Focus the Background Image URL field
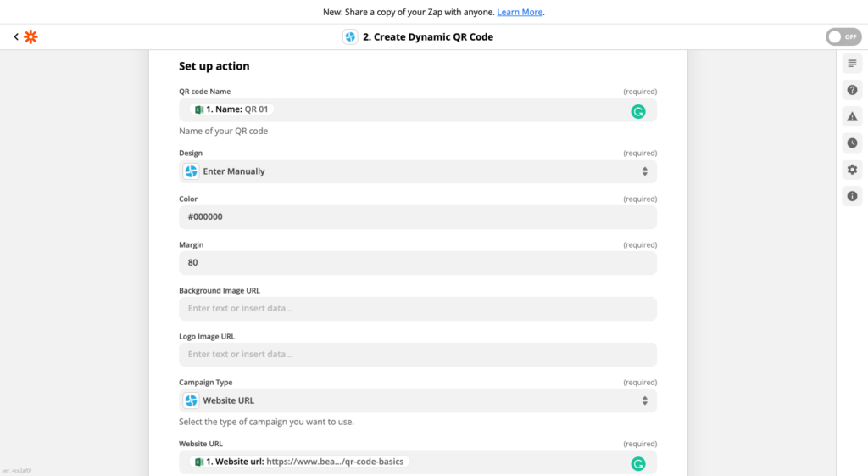This screenshot has height=476, width=868. (417, 309)
